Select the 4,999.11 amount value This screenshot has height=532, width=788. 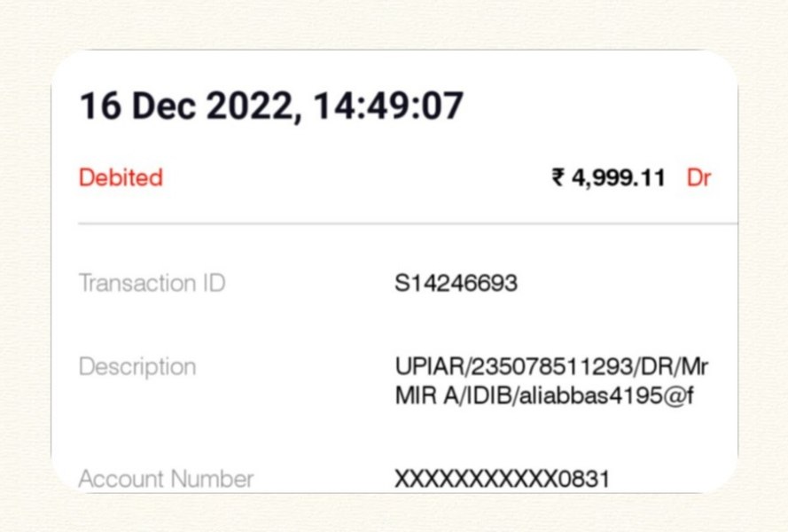pos(618,178)
